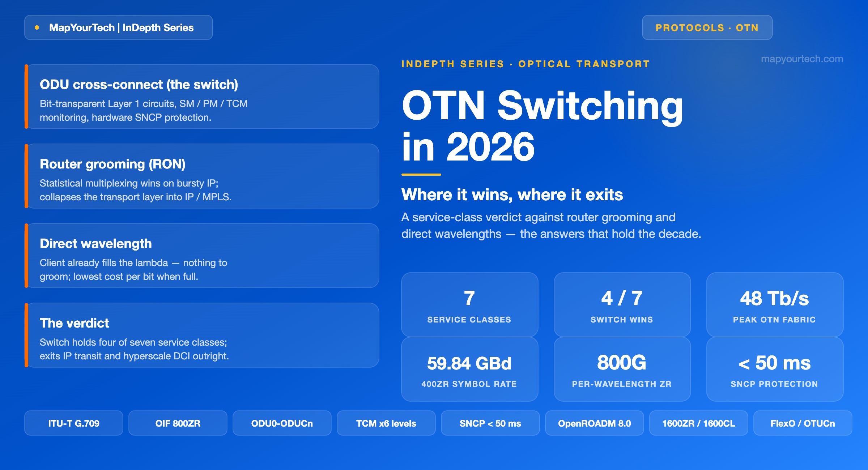Image resolution: width=868 pixels, height=470 pixels.
Task: Click 'Client already fills the lambda' text
Action: point(133,269)
